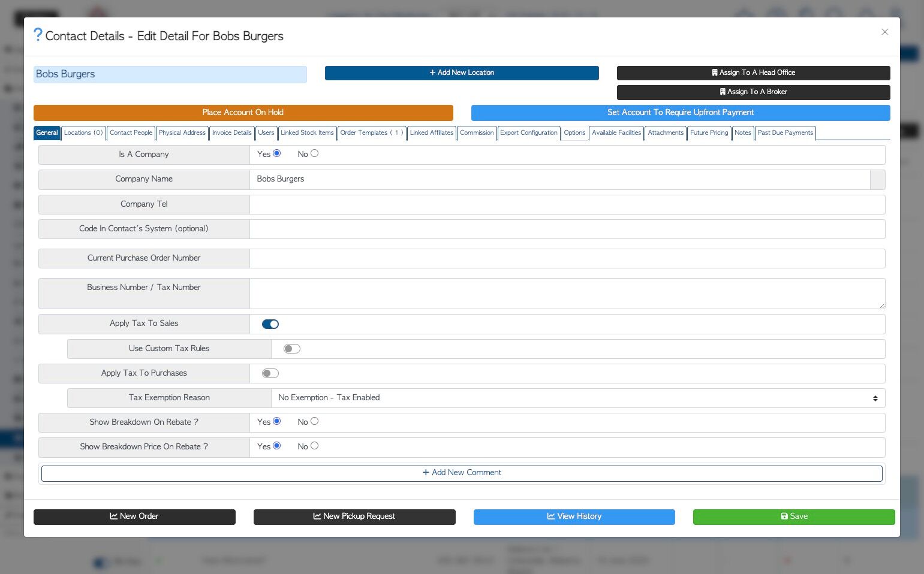Open the Past Due Payments tab
The height and width of the screenshot is (574, 924).
[785, 133]
